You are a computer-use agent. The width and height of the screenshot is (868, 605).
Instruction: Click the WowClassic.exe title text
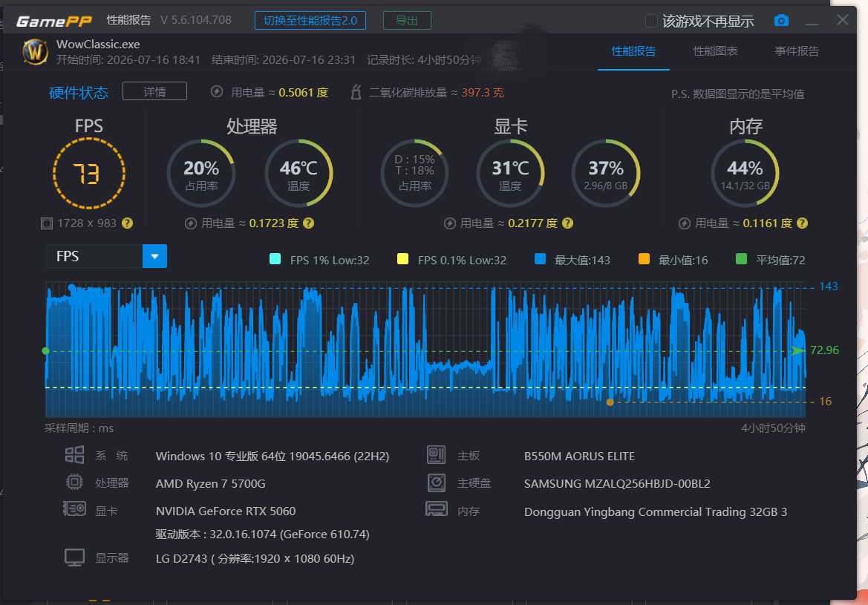click(x=98, y=45)
